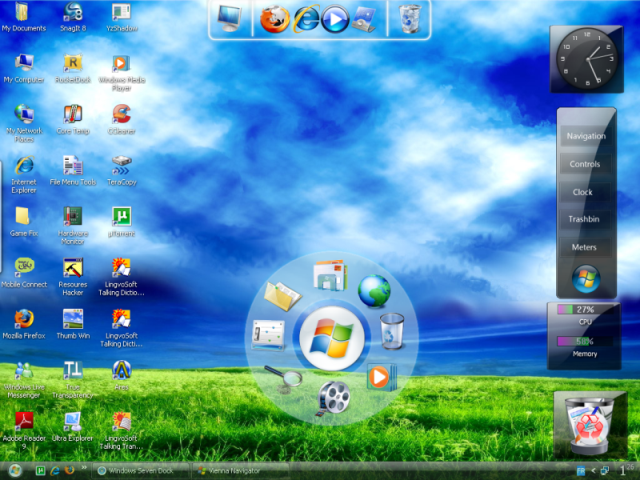Open True Transparency desktop icon
This screenshot has height=480, width=640.
pos(73,380)
